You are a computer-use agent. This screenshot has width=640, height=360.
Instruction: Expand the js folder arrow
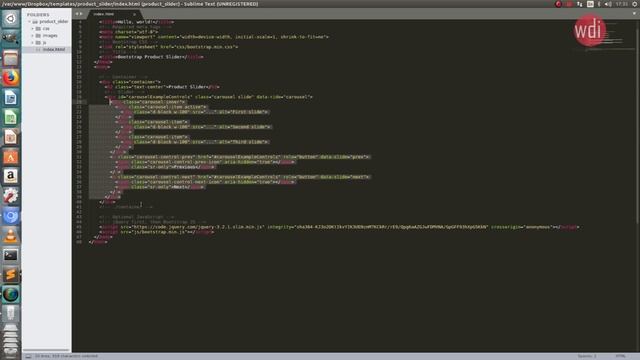pyautogui.click(x=33, y=42)
